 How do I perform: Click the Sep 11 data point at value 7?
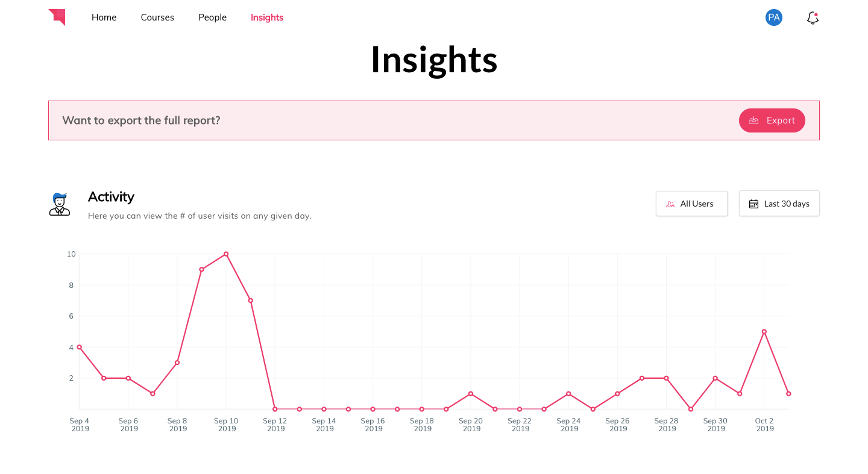tap(250, 301)
